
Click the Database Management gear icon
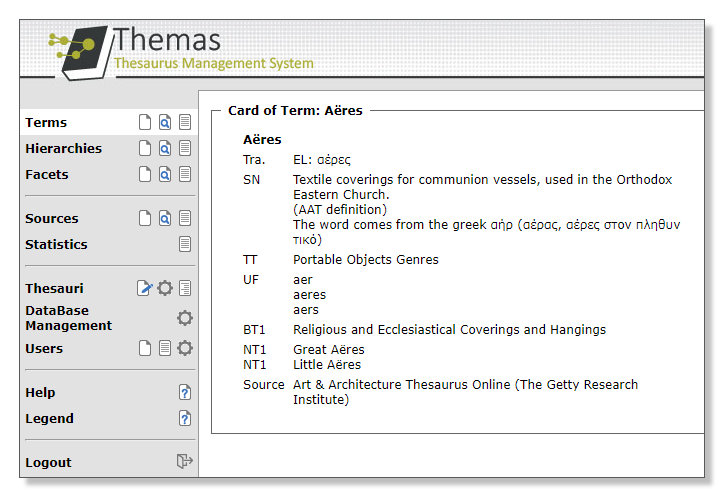tap(185, 318)
